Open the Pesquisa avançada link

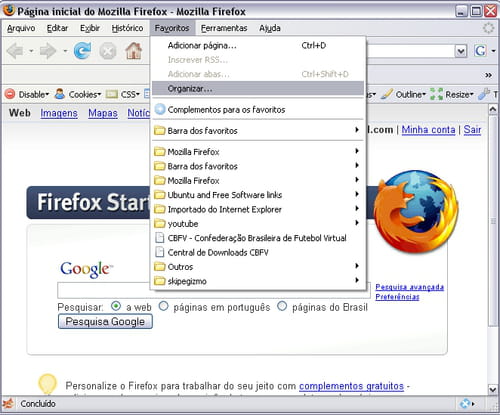point(409,287)
